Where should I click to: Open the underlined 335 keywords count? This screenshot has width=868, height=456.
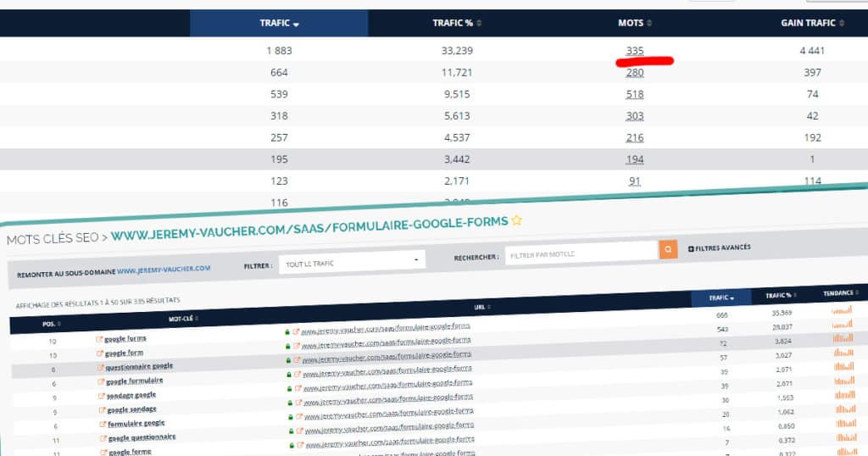click(x=634, y=51)
